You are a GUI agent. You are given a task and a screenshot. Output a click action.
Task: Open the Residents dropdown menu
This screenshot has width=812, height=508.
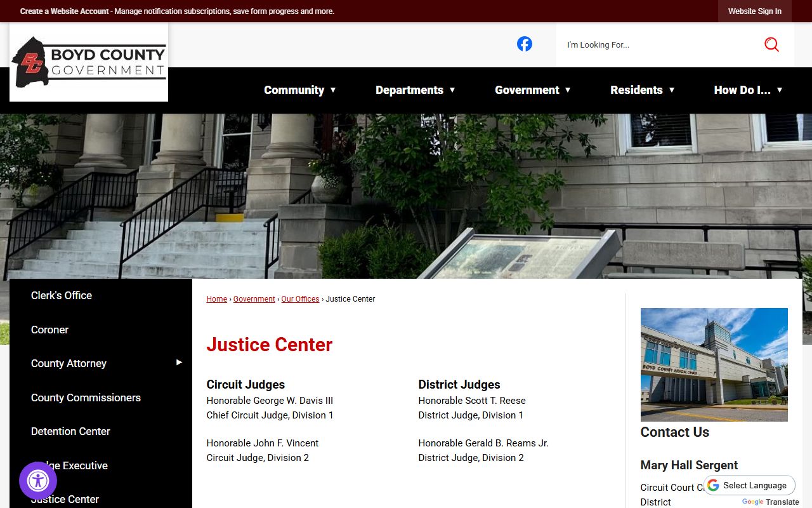(x=643, y=90)
